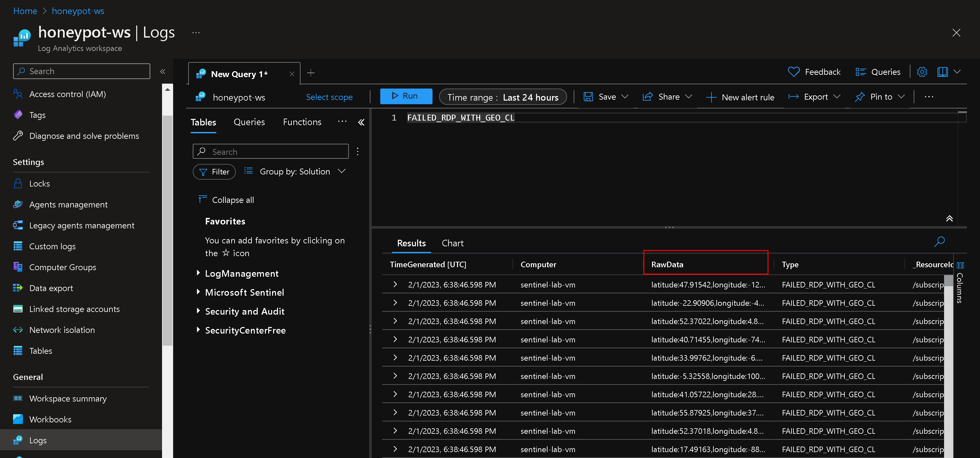
Task: Select the Time range dropdown
Action: (503, 97)
